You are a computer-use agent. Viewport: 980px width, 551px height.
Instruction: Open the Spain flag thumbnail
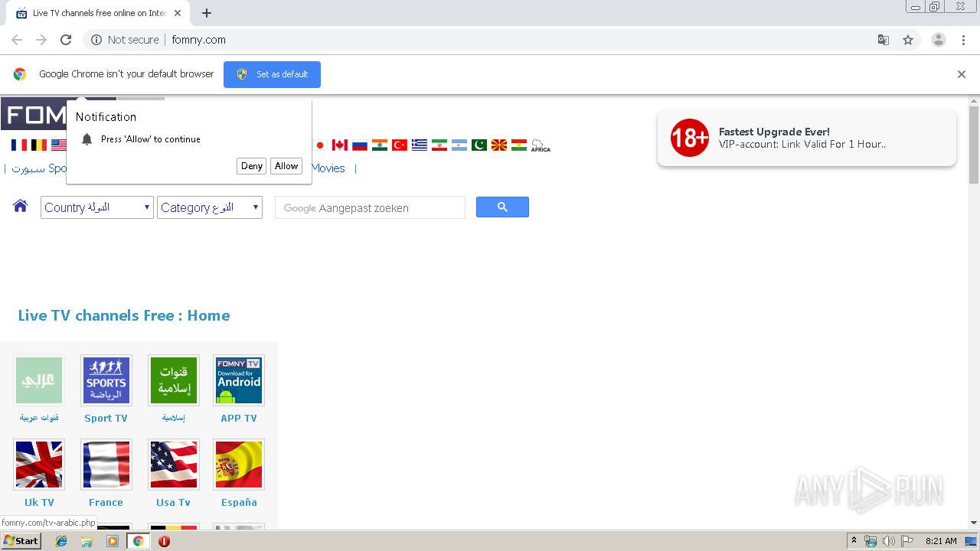(x=239, y=465)
